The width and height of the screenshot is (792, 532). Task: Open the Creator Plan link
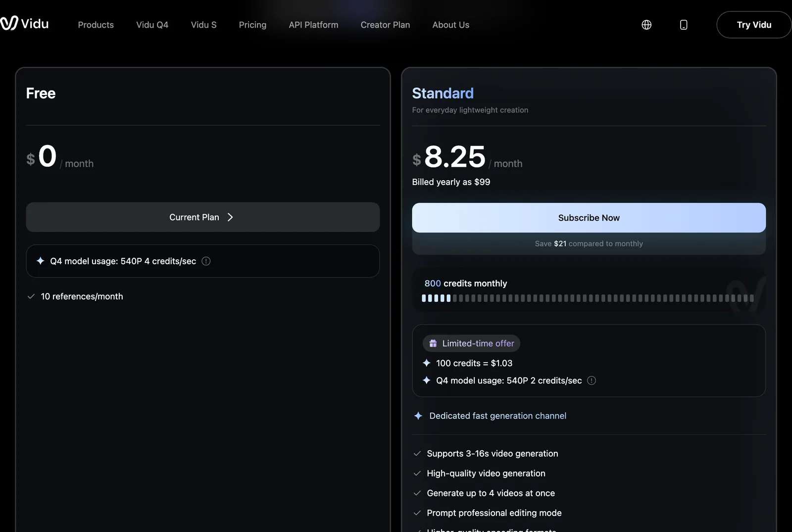[385, 25]
